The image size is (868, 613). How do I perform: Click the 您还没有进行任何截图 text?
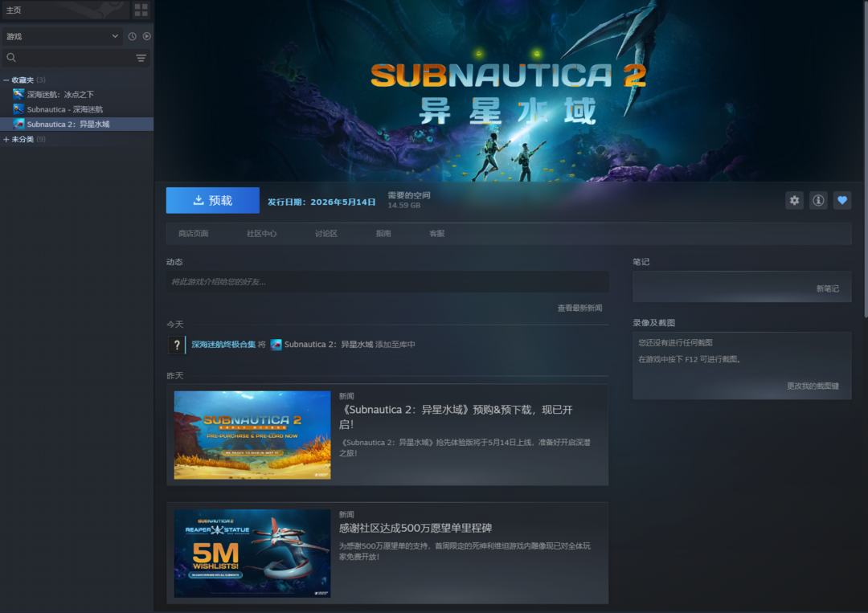pyautogui.click(x=675, y=343)
